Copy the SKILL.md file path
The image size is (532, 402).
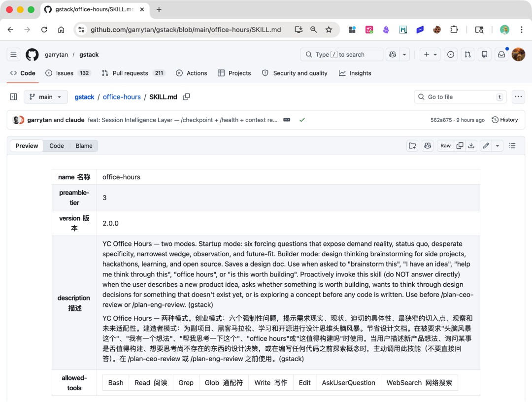(x=186, y=97)
